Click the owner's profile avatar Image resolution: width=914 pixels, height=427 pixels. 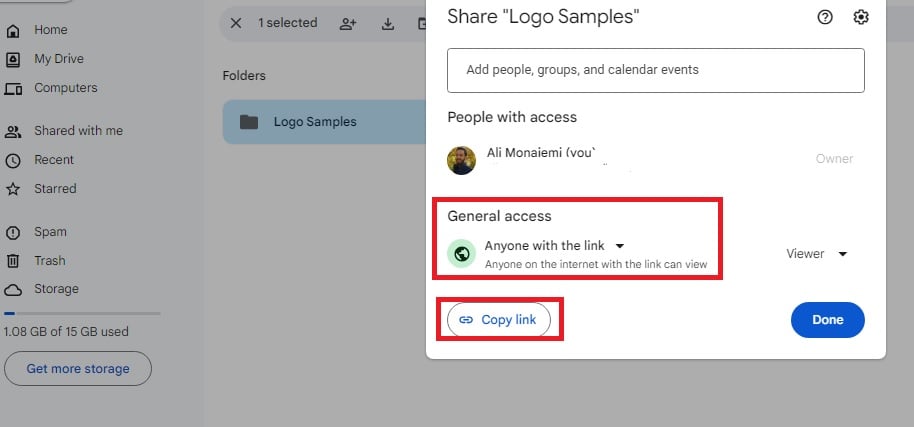461,160
